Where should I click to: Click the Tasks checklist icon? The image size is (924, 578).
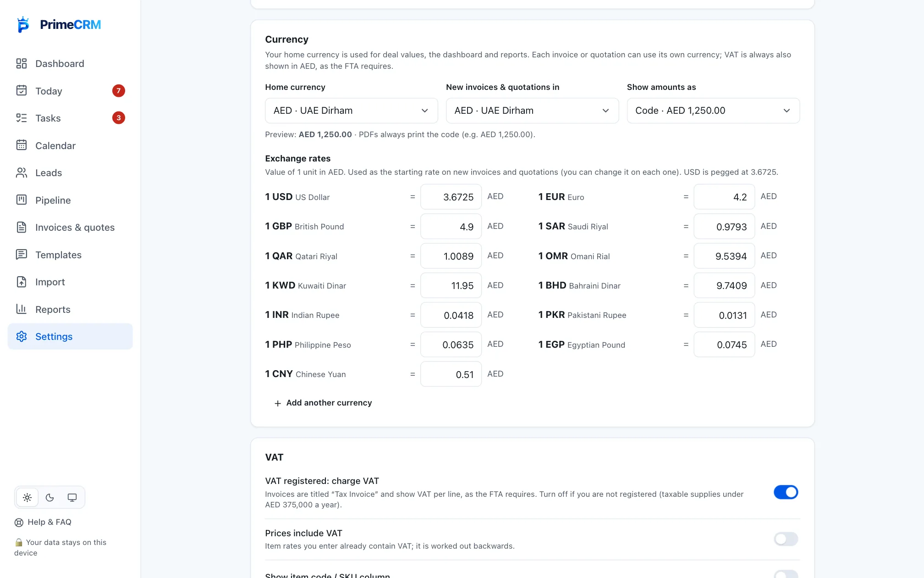click(22, 118)
